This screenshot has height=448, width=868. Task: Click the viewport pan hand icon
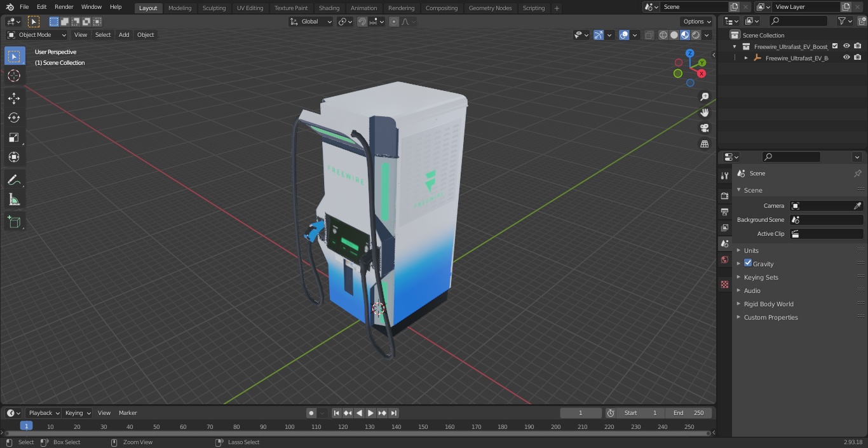(x=704, y=112)
